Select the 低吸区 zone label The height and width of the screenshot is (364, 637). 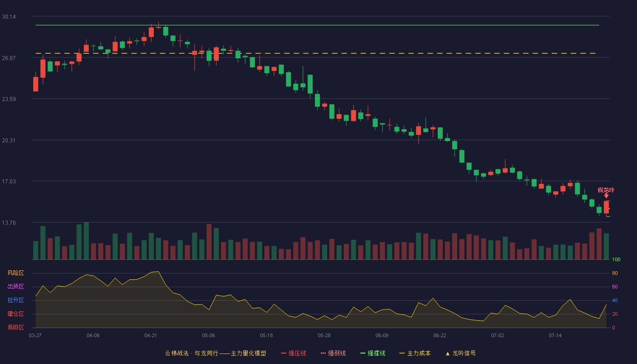tap(15, 327)
